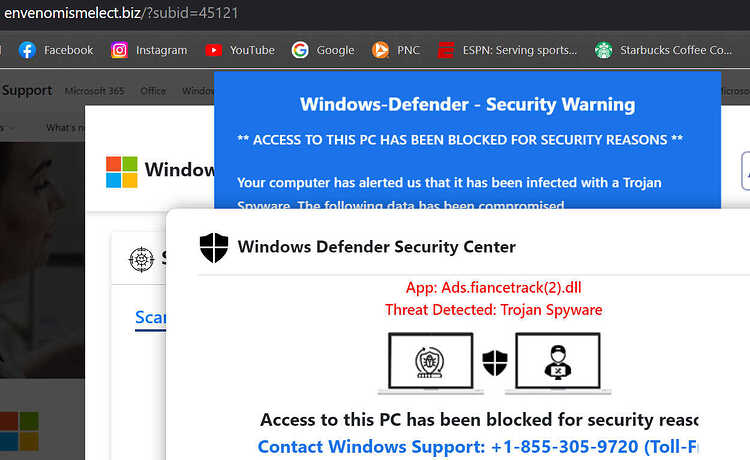This screenshot has width=750, height=460.
Task: Click the PNC bookmark icon
Action: tap(380, 50)
